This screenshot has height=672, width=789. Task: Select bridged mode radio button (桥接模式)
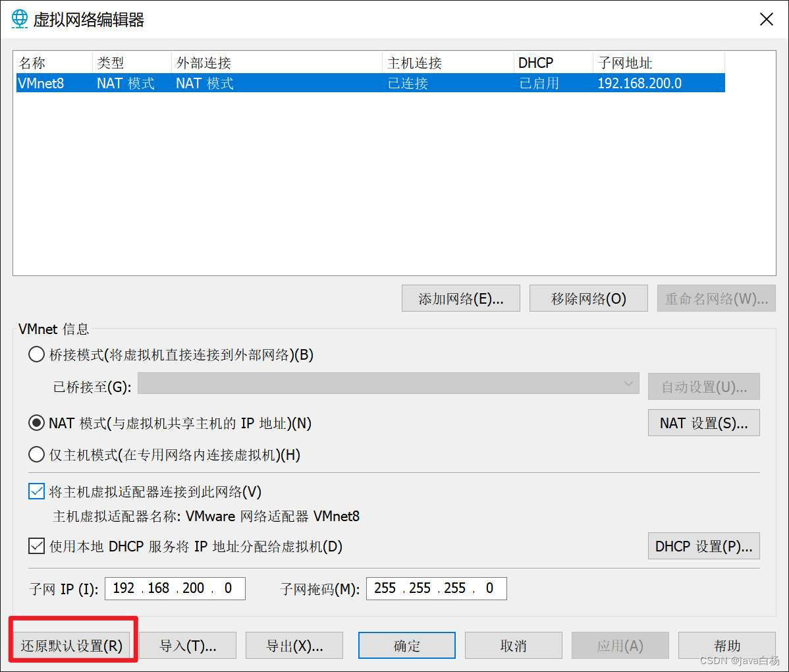[x=36, y=354]
